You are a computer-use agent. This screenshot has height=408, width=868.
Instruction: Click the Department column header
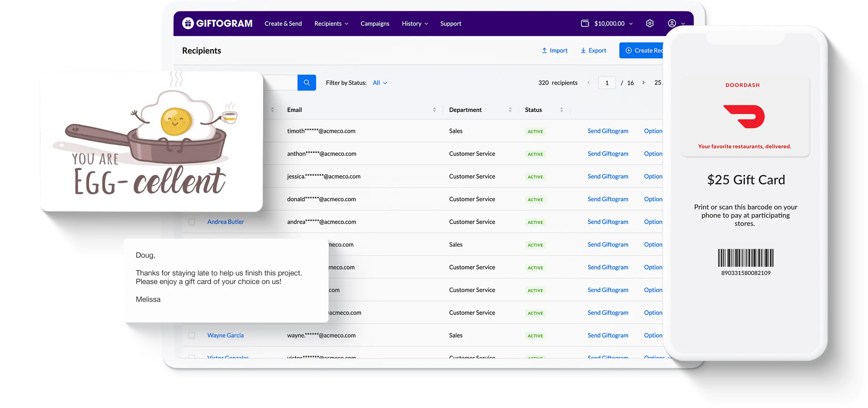tap(465, 110)
